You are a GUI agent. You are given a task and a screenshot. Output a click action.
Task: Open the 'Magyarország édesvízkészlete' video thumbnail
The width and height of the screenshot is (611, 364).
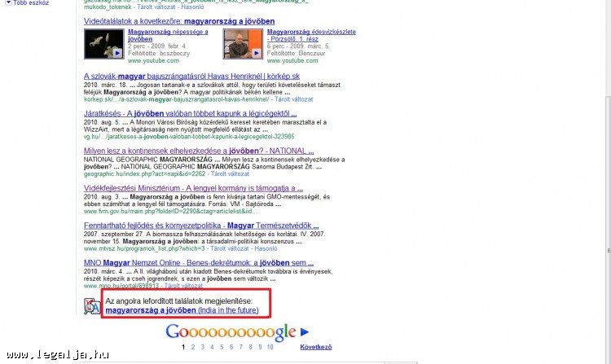click(242, 44)
